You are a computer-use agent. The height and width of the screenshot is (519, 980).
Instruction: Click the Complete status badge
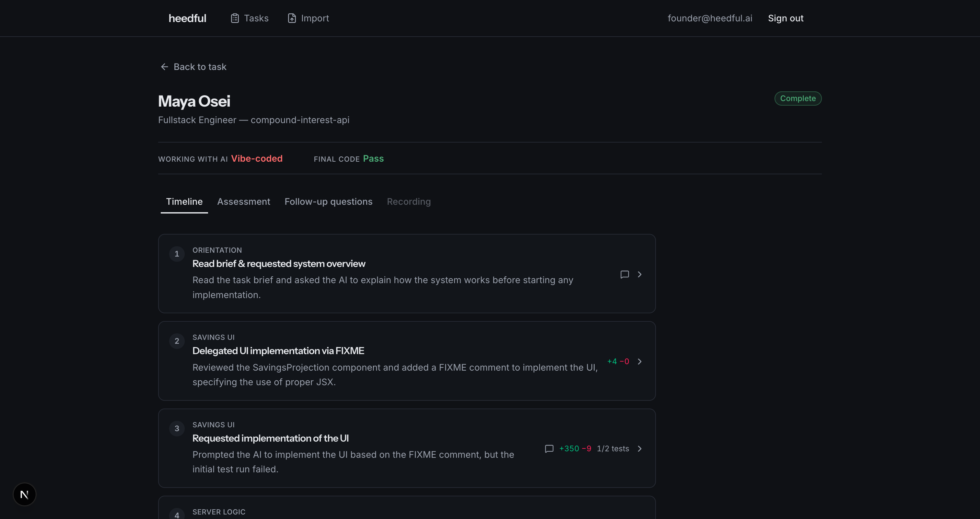click(798, 98)
